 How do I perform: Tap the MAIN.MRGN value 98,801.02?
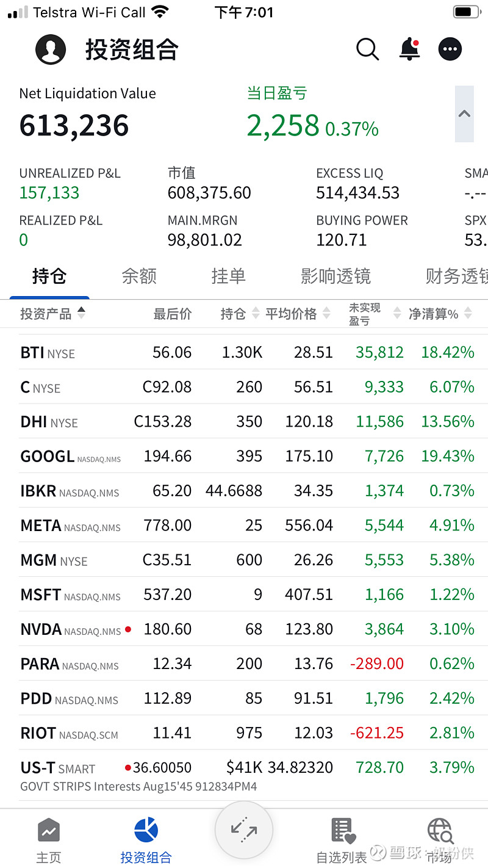[x=205, y=240]
